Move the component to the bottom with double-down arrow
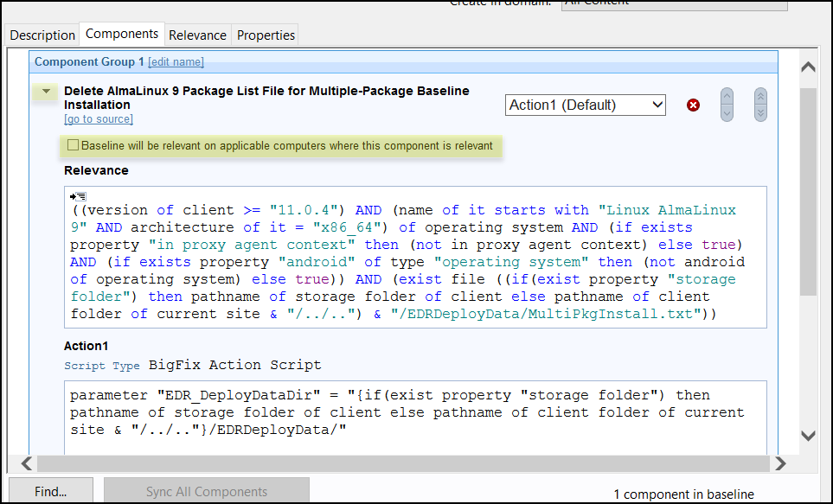833x504 pixels. click(760, 112)
